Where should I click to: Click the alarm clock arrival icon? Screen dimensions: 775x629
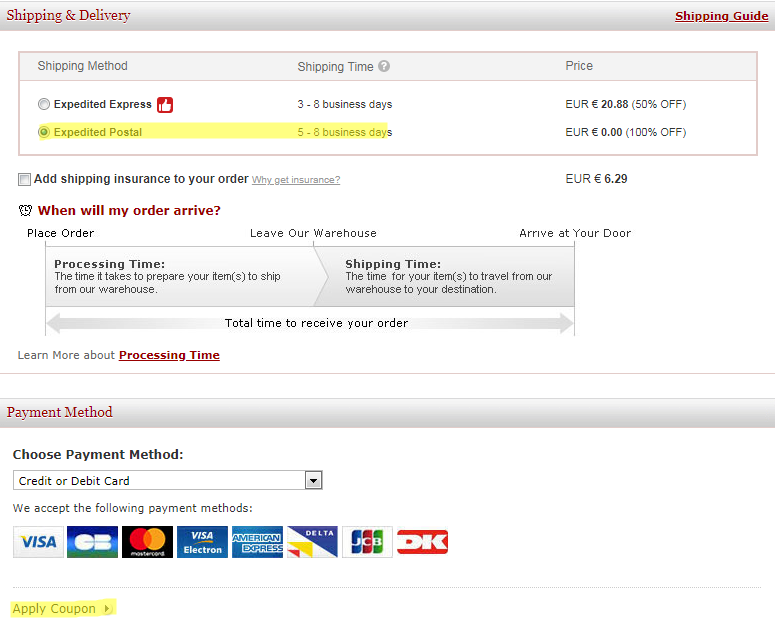(25, 211)
